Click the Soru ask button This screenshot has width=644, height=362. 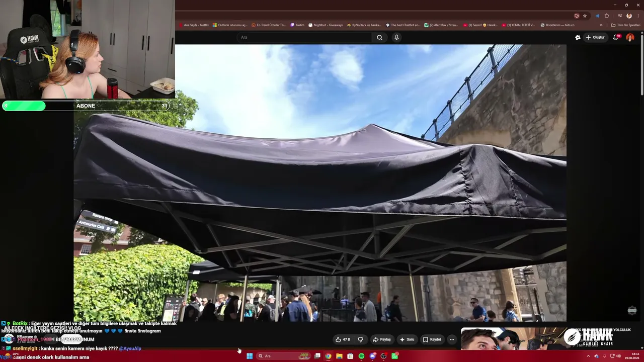pos(407,339)
